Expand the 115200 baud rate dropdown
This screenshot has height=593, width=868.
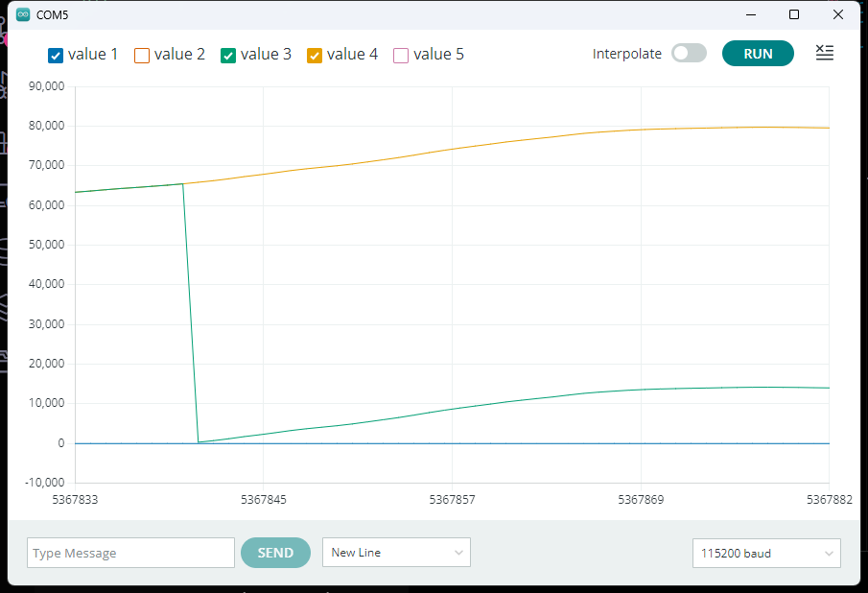[x=766, y=553]
